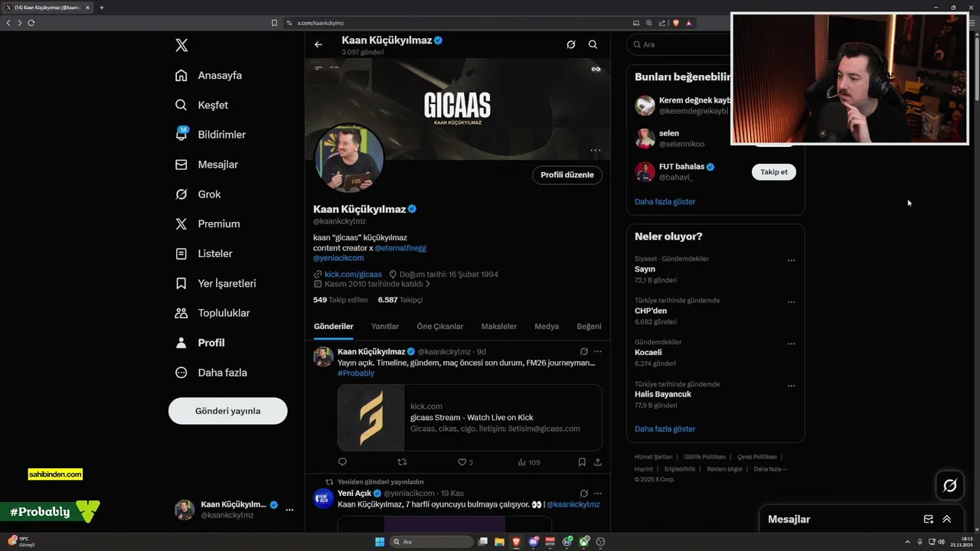The image size is (980, 551).
Task: Click Gönderi yayınla post button
Action: point(228,411)
